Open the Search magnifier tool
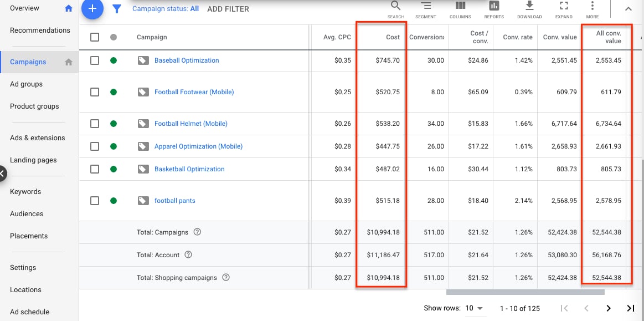Screen dimensions: 644x321 click(x=395, y=7)
